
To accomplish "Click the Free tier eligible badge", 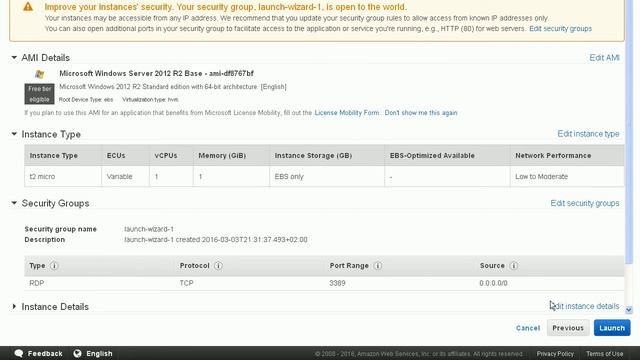I will click(x=39, y=94).
